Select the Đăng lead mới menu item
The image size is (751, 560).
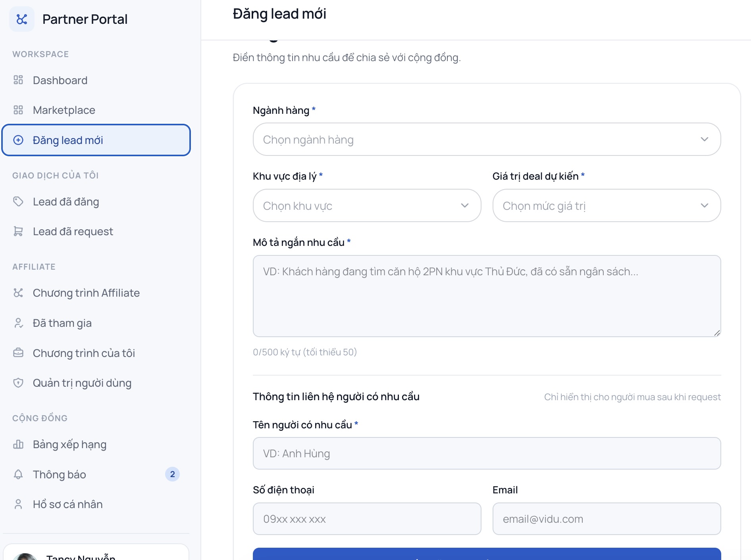pos(96,140)
